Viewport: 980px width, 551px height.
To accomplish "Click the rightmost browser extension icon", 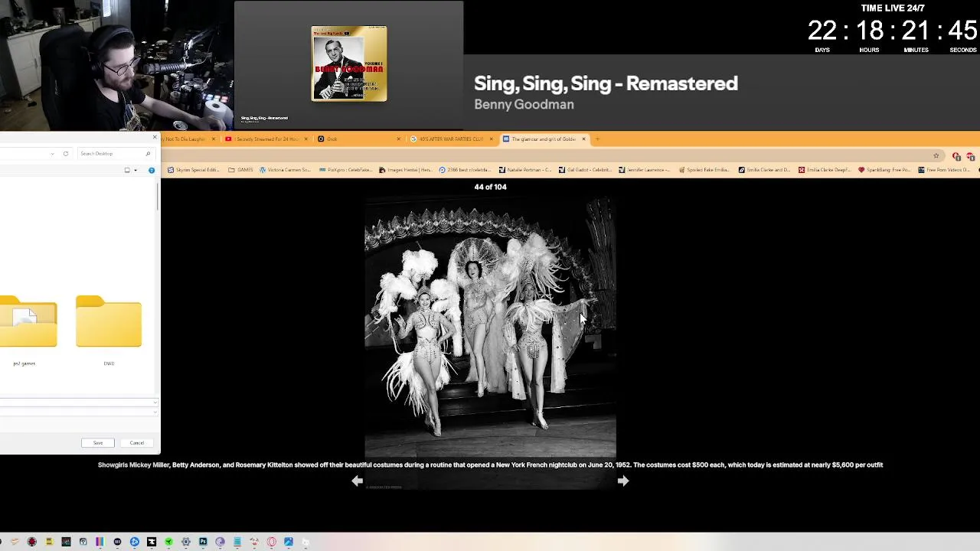I will tap(970, 156).
